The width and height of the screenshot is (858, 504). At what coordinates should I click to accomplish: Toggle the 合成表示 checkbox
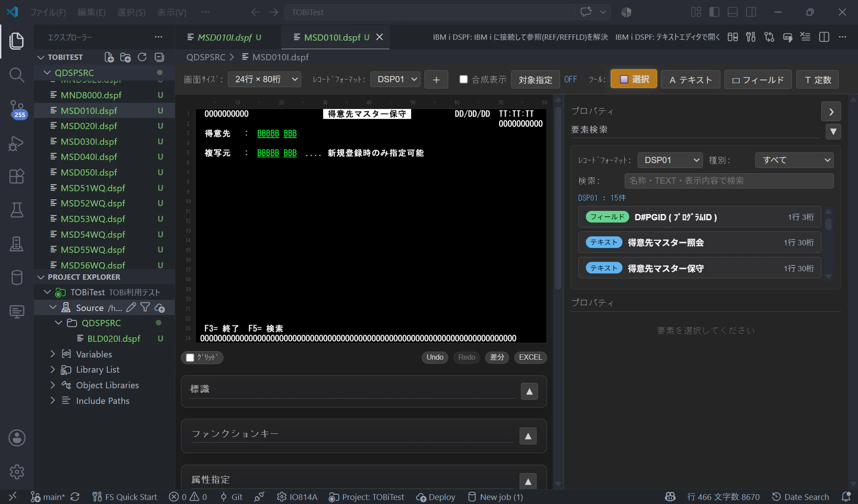pos(463,80)
